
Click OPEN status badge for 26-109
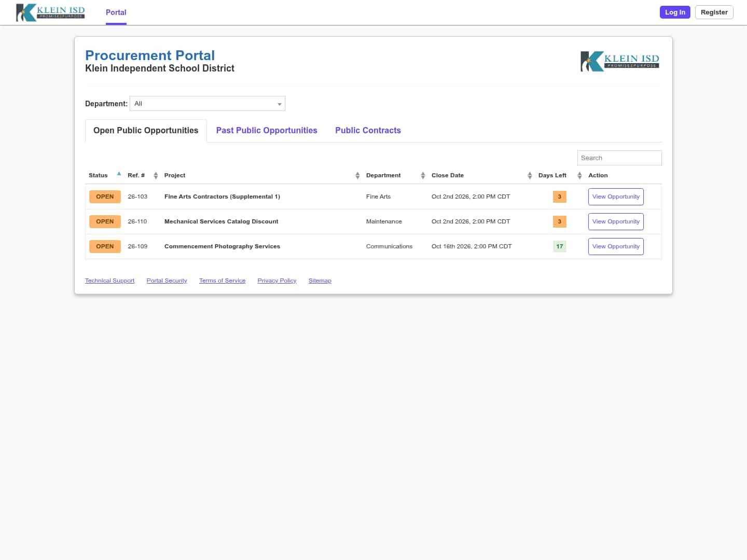(105, 247)
